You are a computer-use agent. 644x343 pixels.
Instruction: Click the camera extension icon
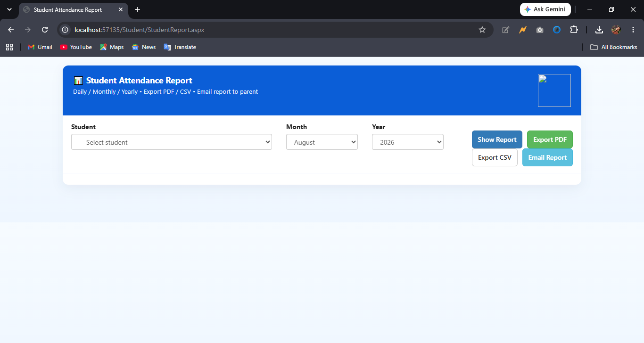[x=540, y=30]
